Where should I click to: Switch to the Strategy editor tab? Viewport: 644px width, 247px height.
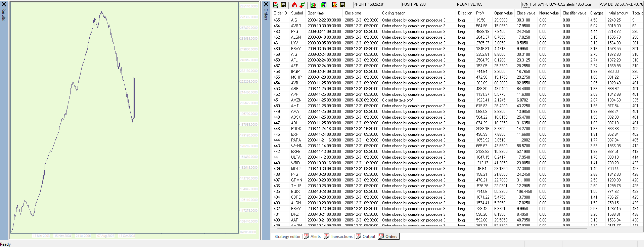287,237
